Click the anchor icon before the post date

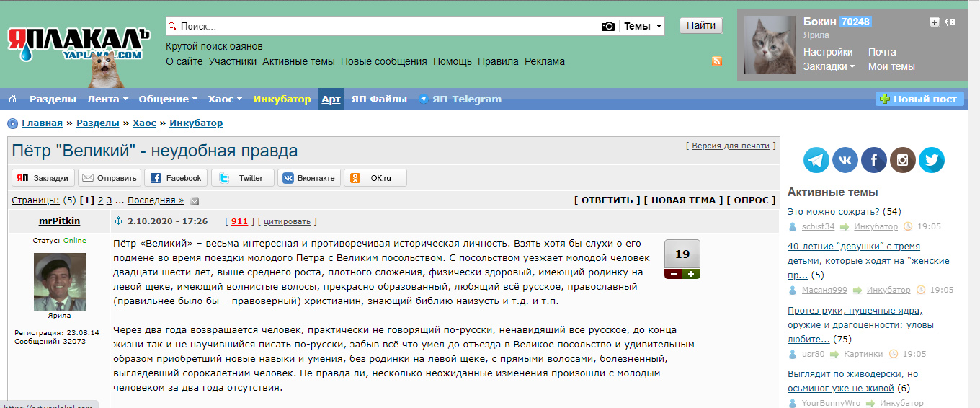120,221
